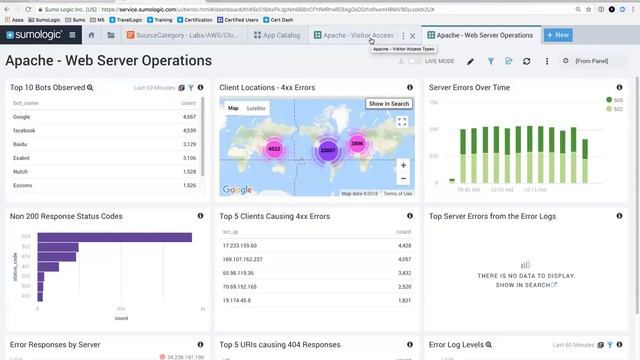Sort by the bot_name column header

click(26, 103)
